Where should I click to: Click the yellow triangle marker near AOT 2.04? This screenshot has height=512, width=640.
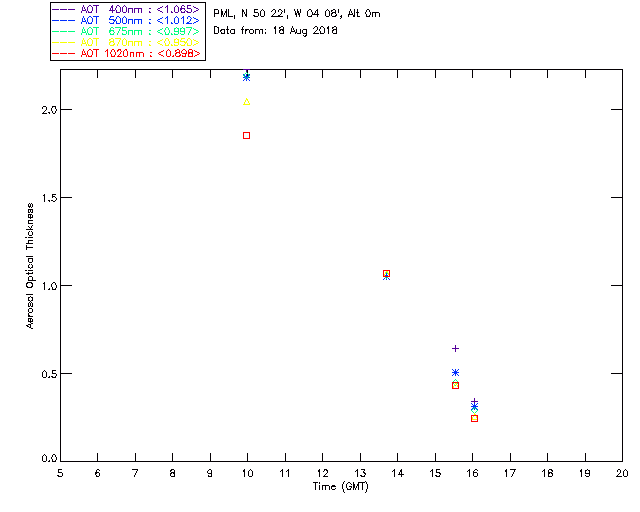coord(247,102)
